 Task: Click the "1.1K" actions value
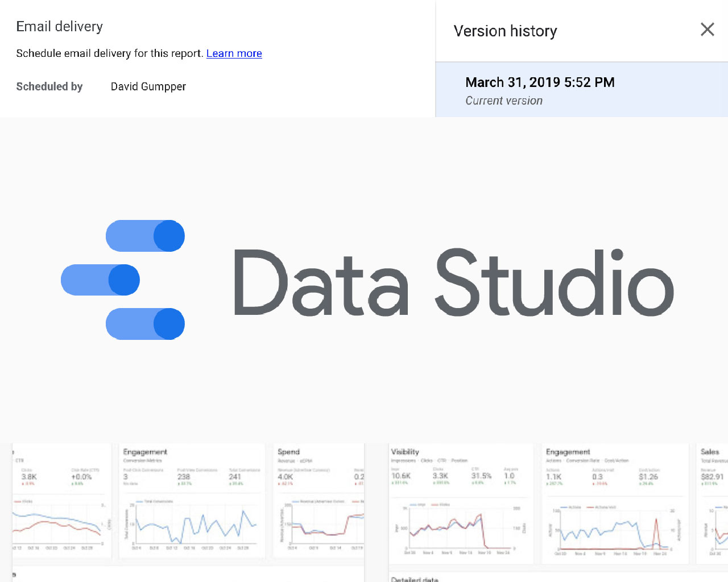554,477
